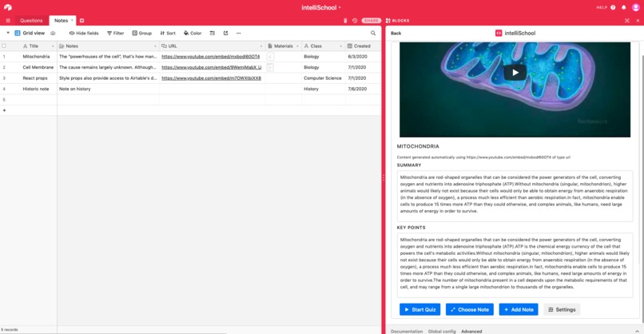This screenshot has width=644, height=334.
Task: Select all records with the header checkbox
Action: point(4,46)
